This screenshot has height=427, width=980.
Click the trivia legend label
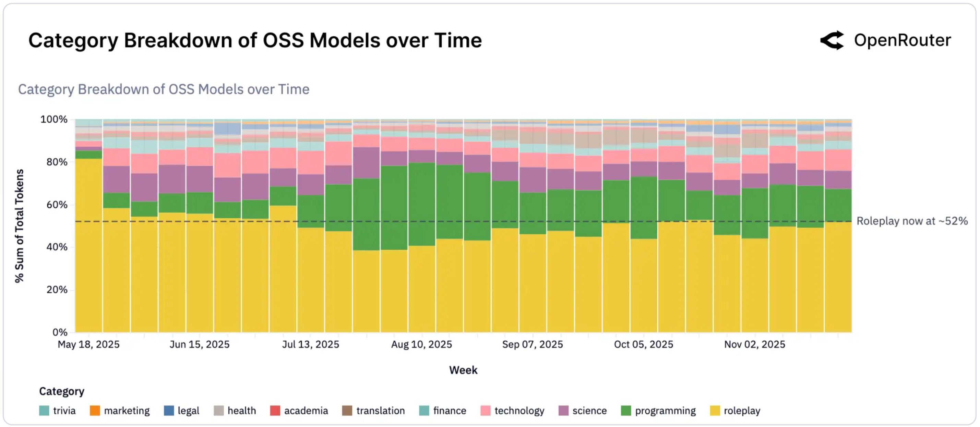[x=64, y=411]
